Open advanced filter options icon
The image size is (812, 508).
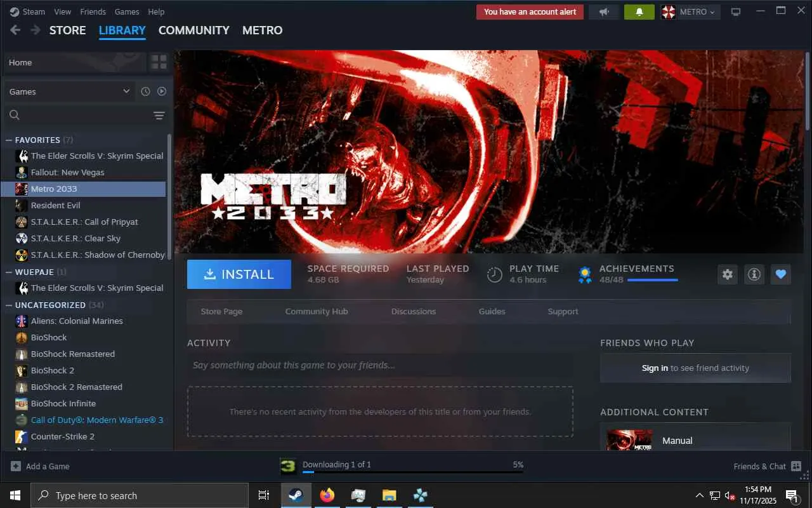tap(159, 115)
